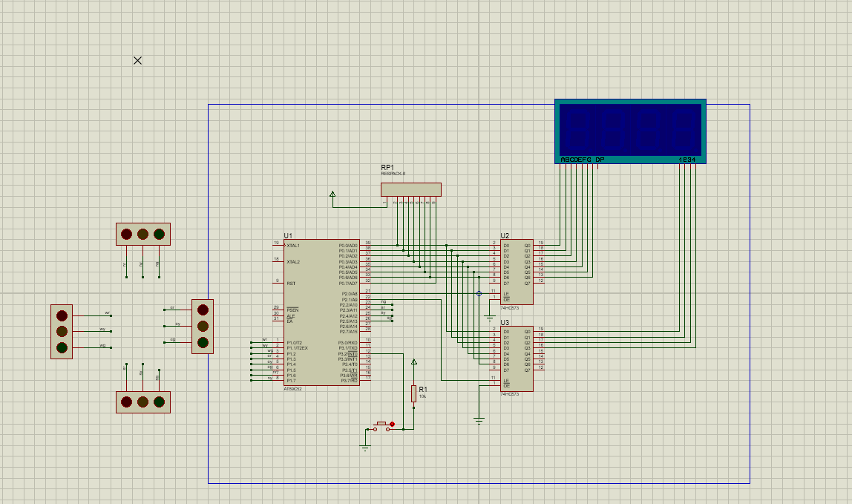
Task: Select power terminal arrow above R1
Action: tap(414, 361)
